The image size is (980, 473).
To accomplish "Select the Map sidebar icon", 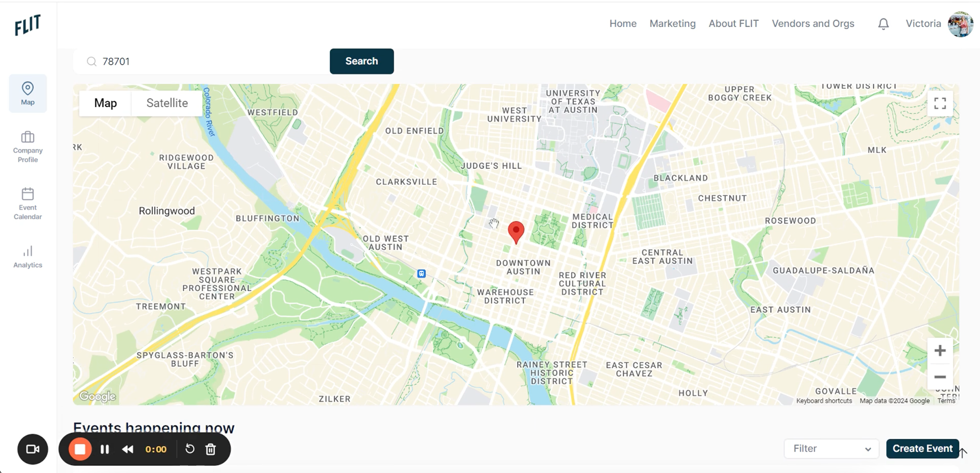I will [28, 93].
